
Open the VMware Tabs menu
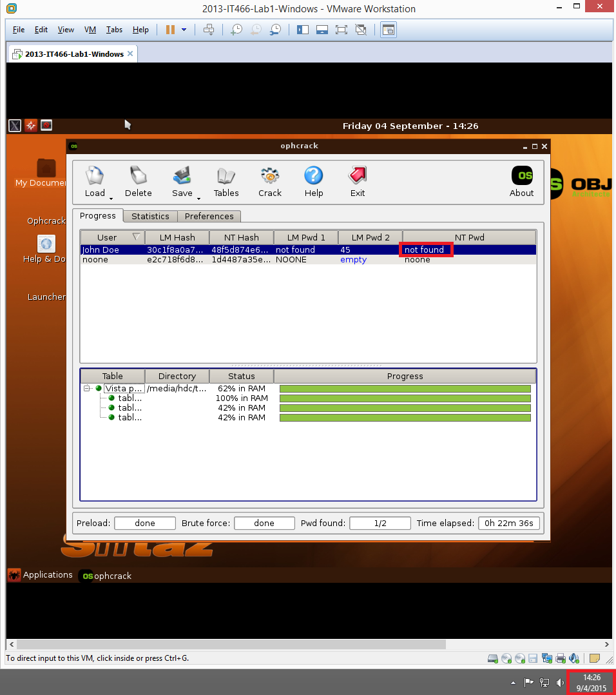[x=114, y=30]
